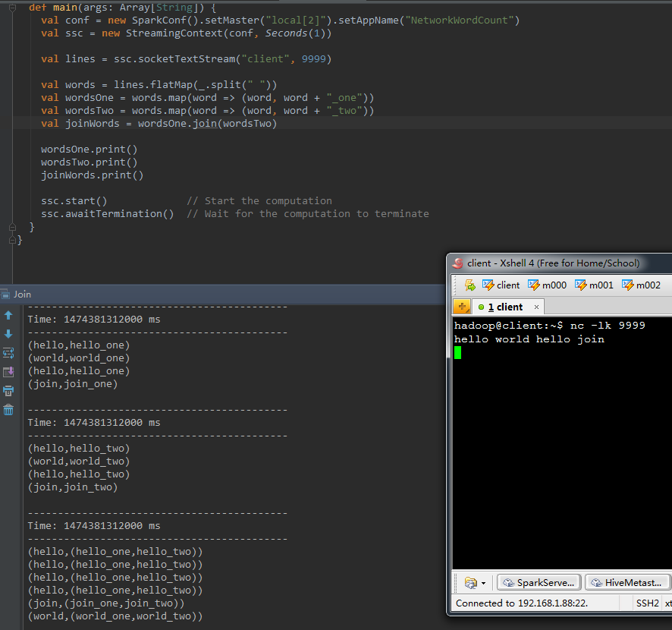Click the down arrow in the console toolbar
Viewport: 672px width, 630px height.
(8, 334)
